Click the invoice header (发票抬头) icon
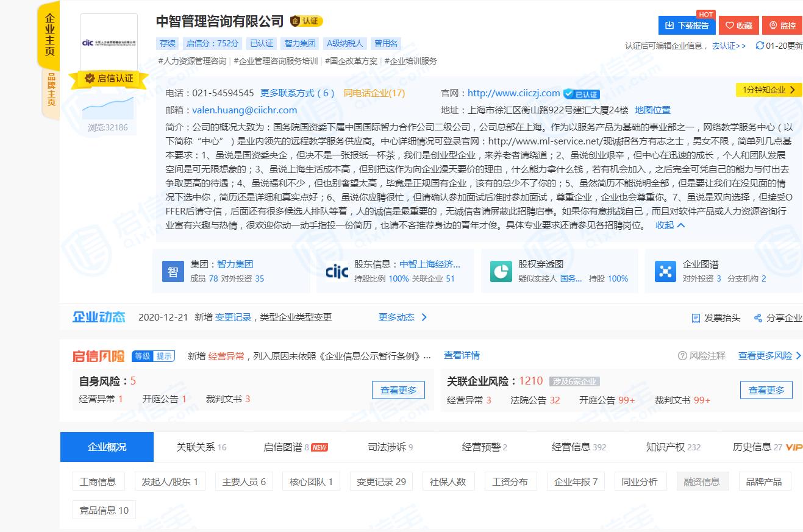 (x=696, y=318)
